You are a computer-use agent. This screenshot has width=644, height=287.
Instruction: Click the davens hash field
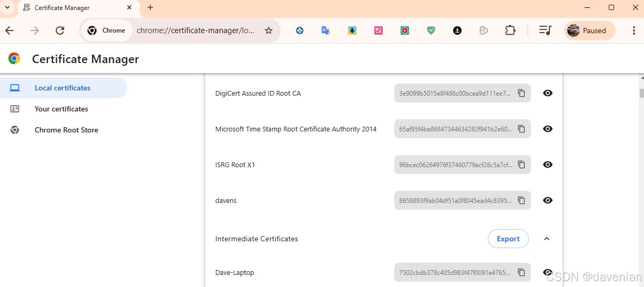pyautogui.click(x=463, y=200)
